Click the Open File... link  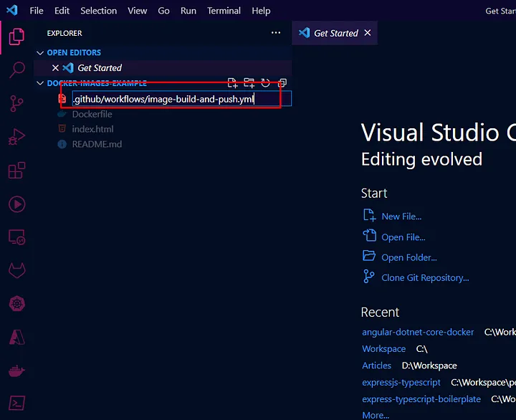(x=403, y=237)
